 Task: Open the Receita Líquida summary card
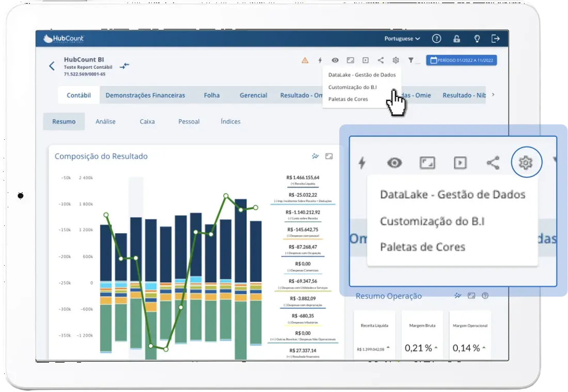[374, 335]
